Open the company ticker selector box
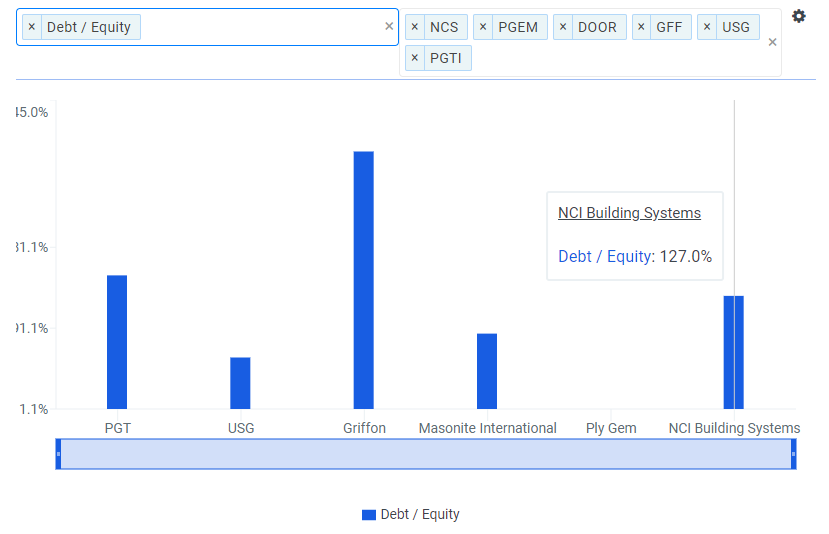The width and height of the screenshot is (829, 534). coord(620,58)
